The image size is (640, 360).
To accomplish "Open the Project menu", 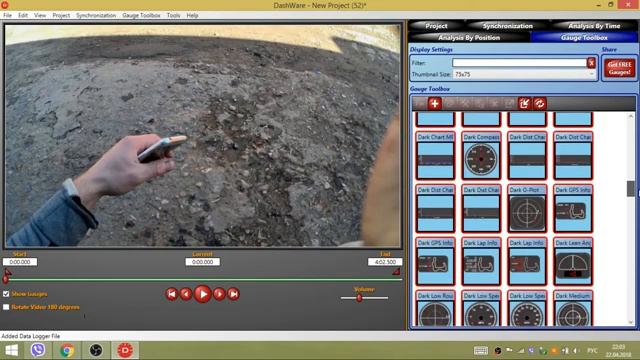I will pos(61,15).
